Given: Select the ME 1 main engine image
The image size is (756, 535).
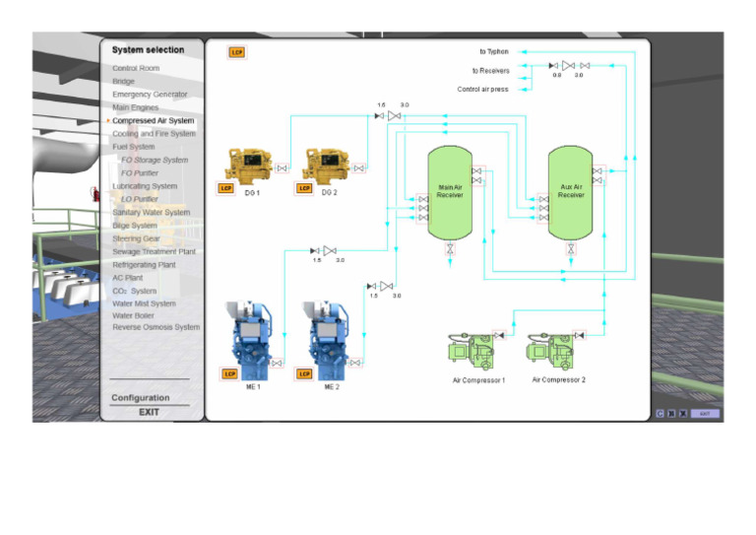Looking at the screenshot, I should (x=248, y=340).
